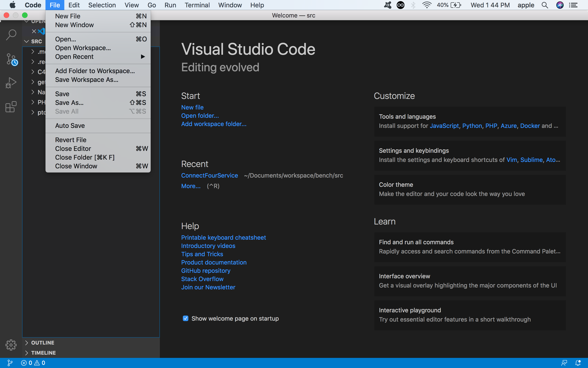Install Python support link
Screen dimensions: 588x368
point(472,126)
